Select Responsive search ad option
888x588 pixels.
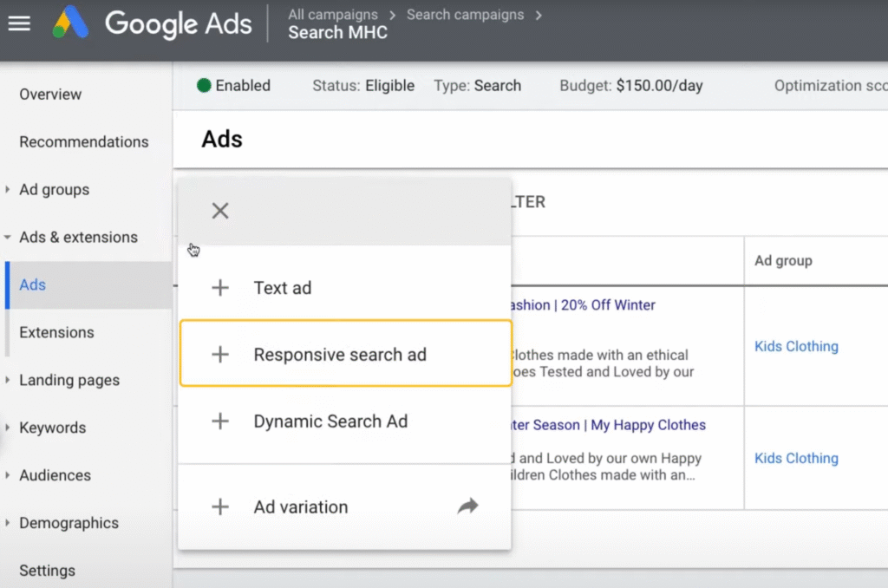pyautogui.click(x=340, y=355)
